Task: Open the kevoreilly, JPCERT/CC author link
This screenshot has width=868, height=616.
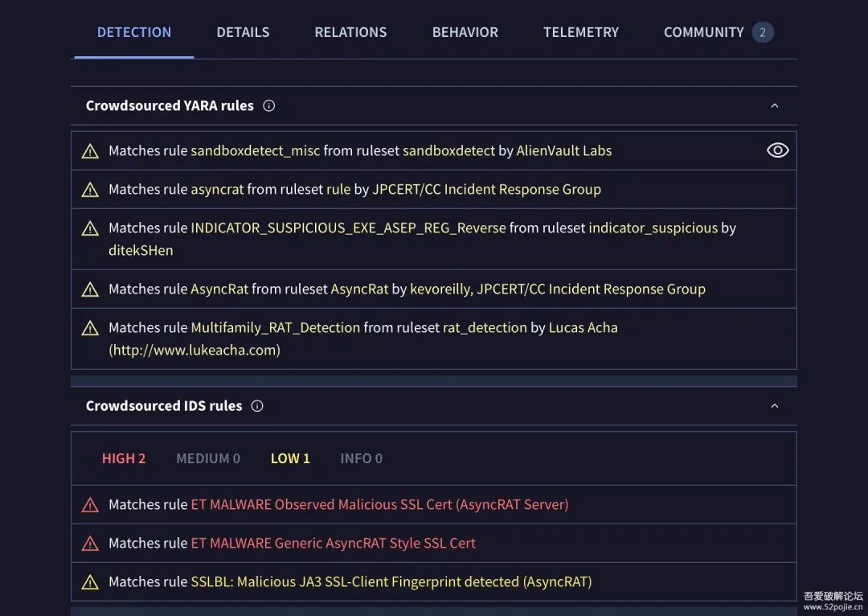Action: pyautogui.click(x=558, y=289)
